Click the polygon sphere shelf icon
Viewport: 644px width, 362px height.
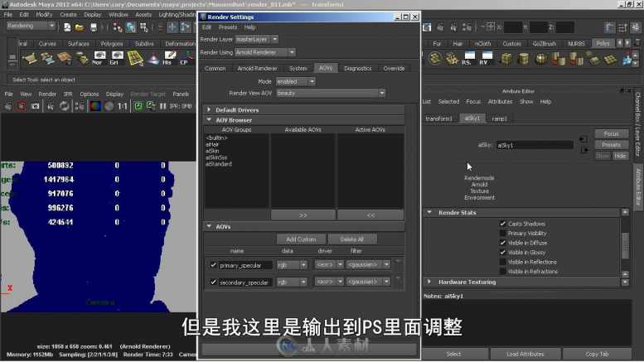coord(541,59)
